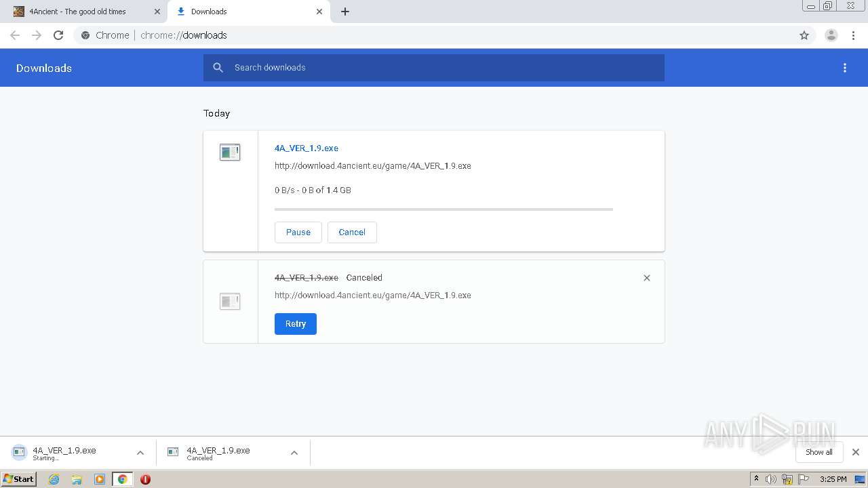Open the Downloads page more actions menu

point(845,68)
